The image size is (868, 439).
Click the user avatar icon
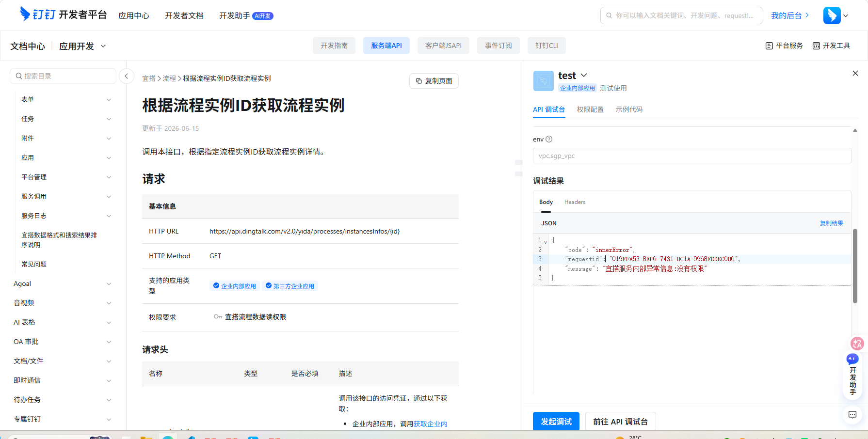pyautogui.click(x=832, y=16)
